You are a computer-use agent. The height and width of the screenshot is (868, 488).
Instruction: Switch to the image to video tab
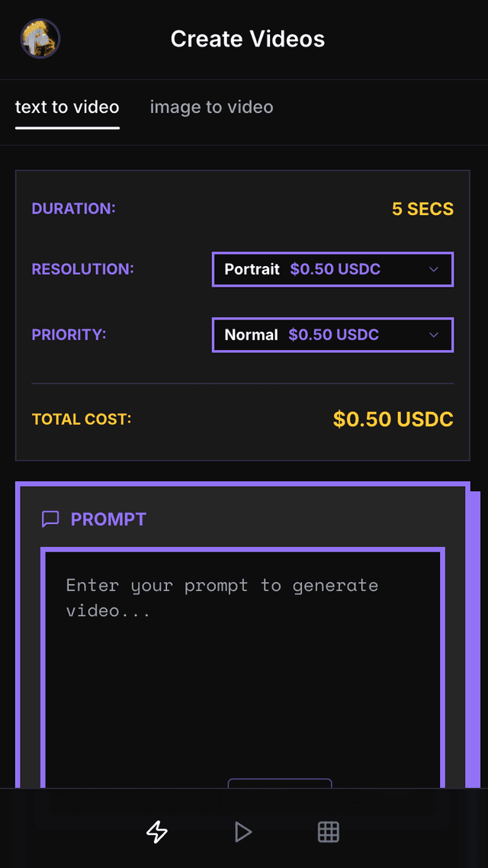pyautogui.click(x=211, y=107)
